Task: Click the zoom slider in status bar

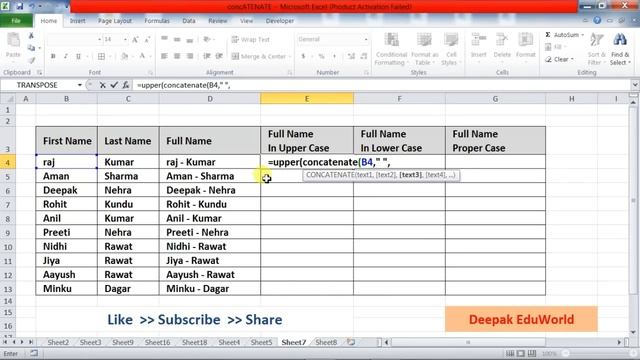Action: pyautogui.click(x=566, y=353)
